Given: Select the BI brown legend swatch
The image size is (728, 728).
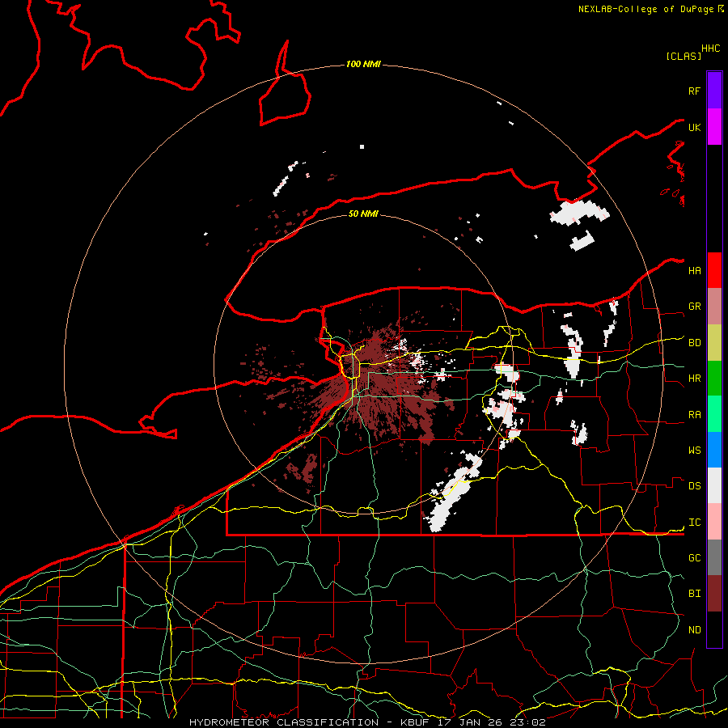Looking at the screenshot, I should (x=714, y=594).
